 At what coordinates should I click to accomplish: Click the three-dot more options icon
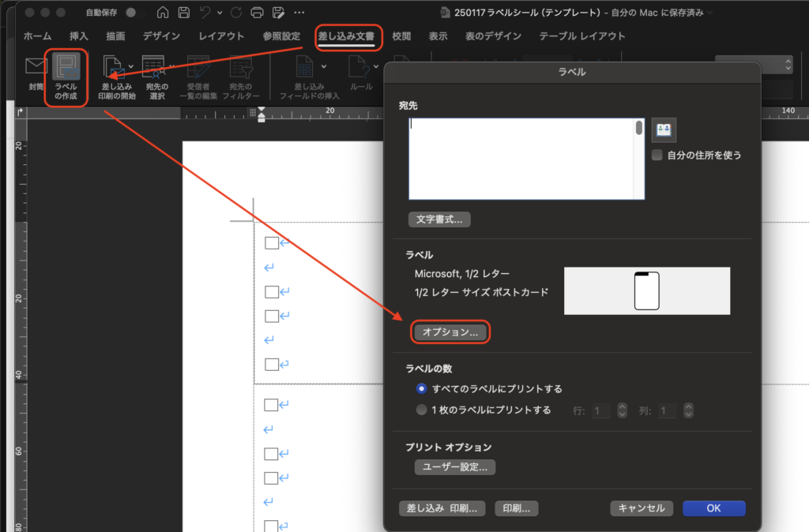pyautogui.click(x=299, y=13)
